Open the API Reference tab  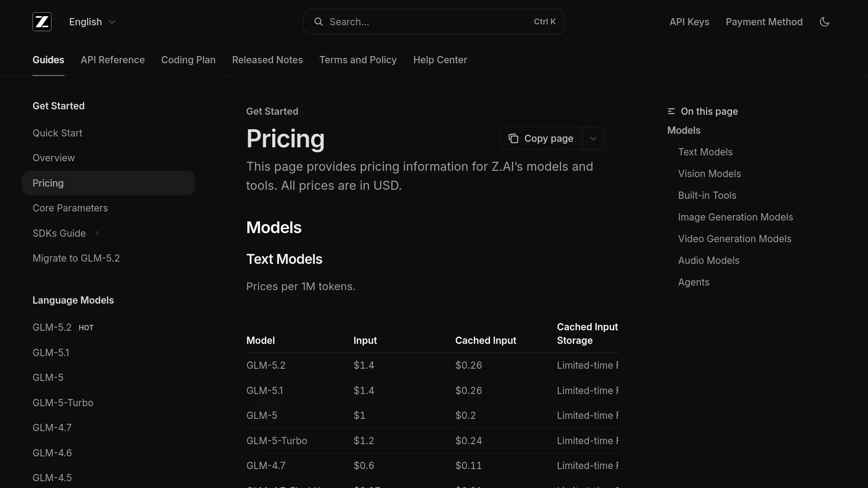pos(113,60)
